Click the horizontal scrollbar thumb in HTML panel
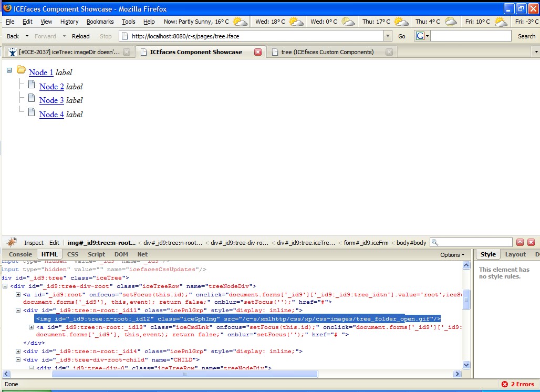 [x=184, y=374]
